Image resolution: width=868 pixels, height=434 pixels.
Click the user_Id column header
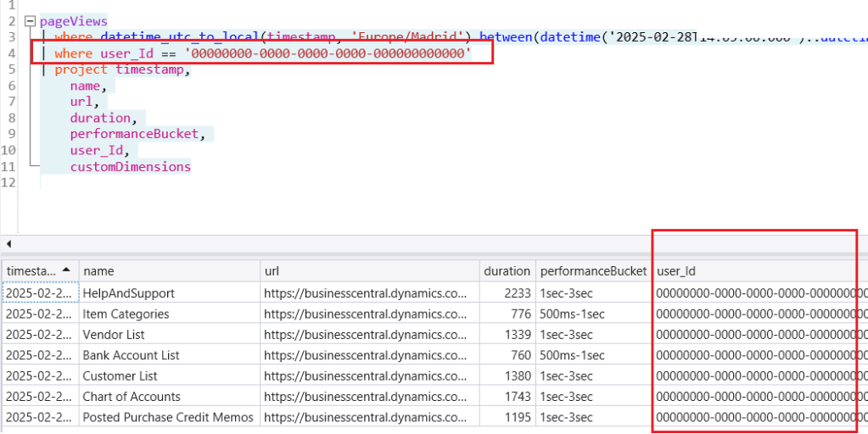(676, 271)
